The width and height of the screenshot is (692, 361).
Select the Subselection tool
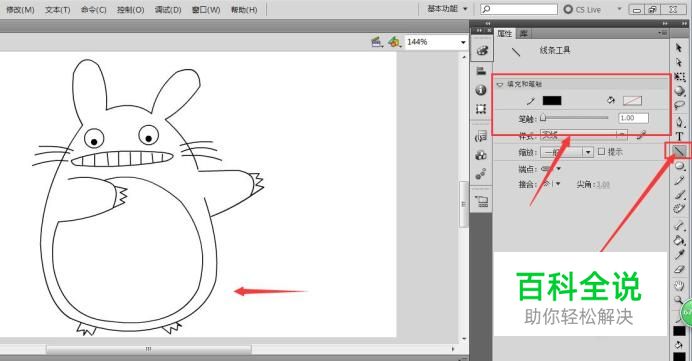point(679,62)
